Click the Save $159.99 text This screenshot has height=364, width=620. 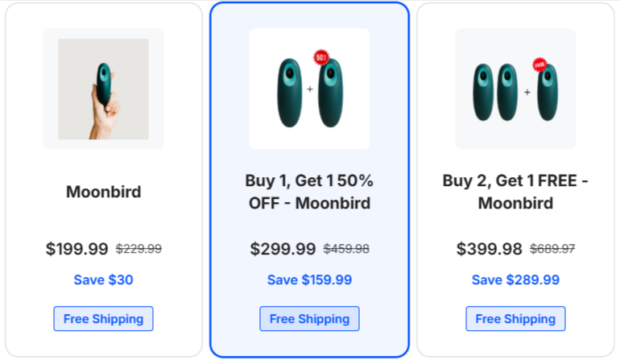[309, 280]
